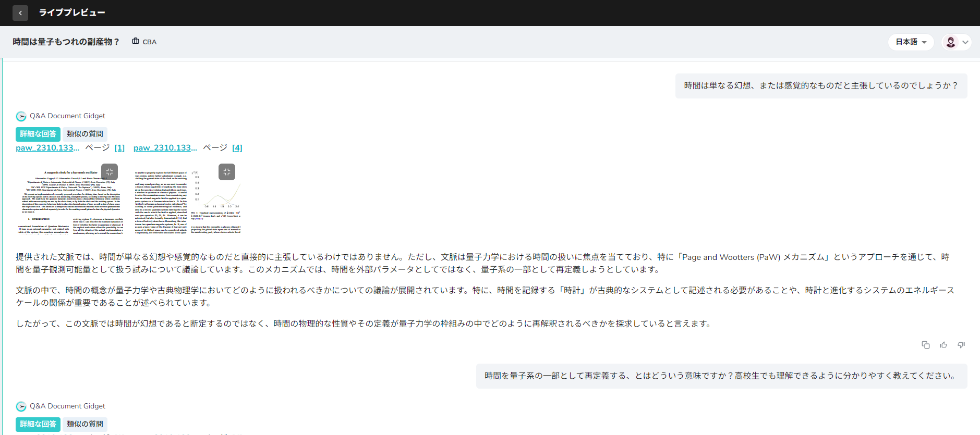This screenshot has height=435, width=980.
Task: Click the answer paragraph starting 文脈の中で
Action: pos(486,296)
